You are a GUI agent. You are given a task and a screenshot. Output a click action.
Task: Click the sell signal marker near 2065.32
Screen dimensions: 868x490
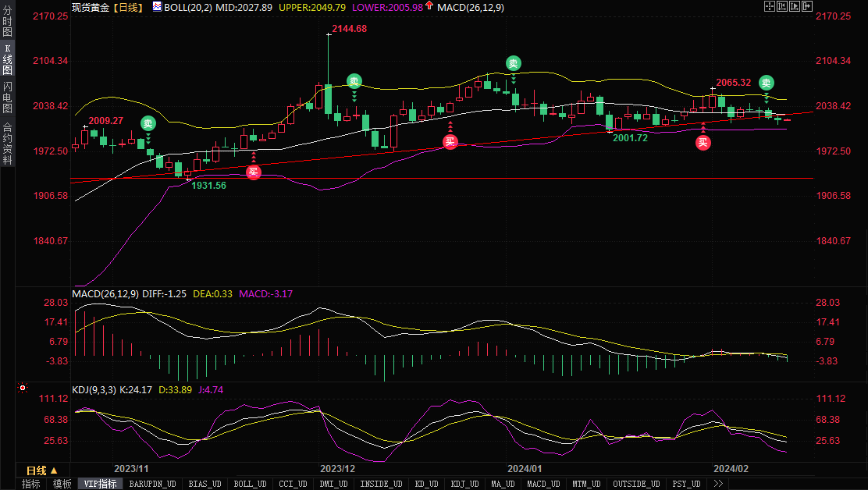click(x=767, y=83)
